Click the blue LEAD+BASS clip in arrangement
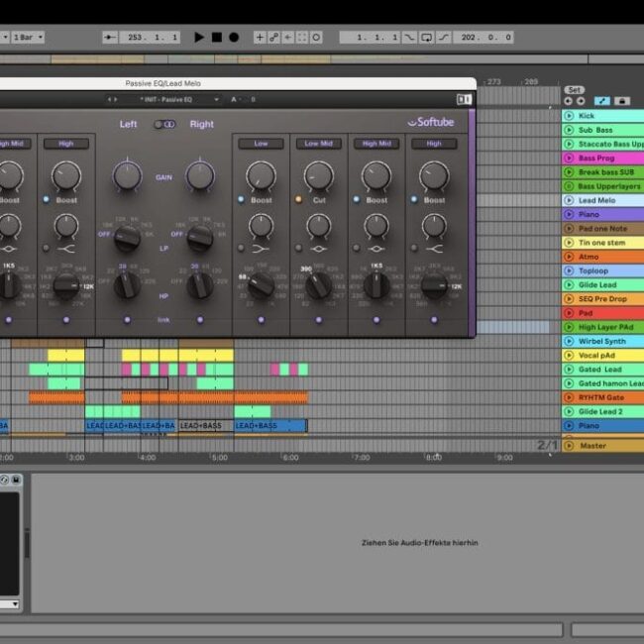Screen dimensions: 644x644 coord(269,426)
